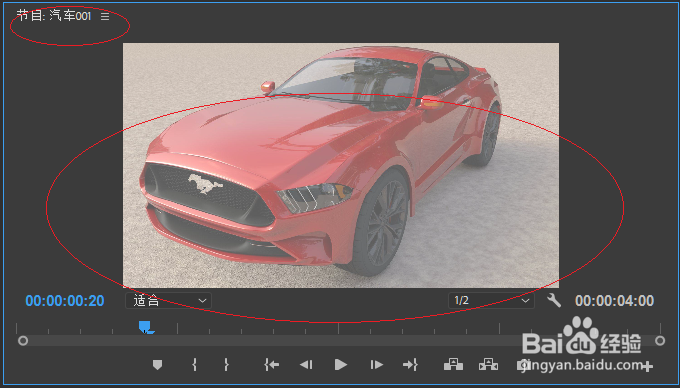Go to out point

410,365
